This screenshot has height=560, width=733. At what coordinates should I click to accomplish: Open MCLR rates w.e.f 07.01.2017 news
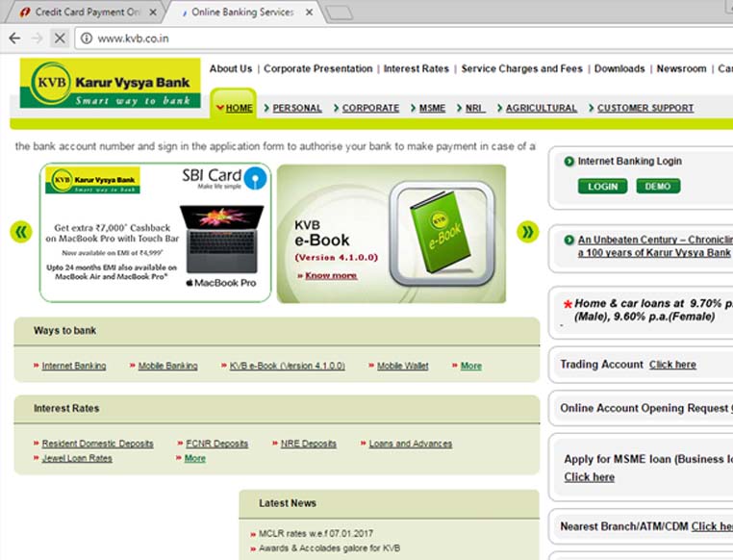tap(316, 533)
